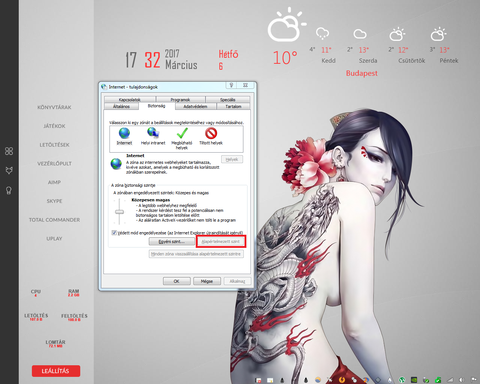Image resolution: width=480 pixels, height=384 pixels.
Task: Click the large current weather cloud-sun icon
Action: pos(286,25)
